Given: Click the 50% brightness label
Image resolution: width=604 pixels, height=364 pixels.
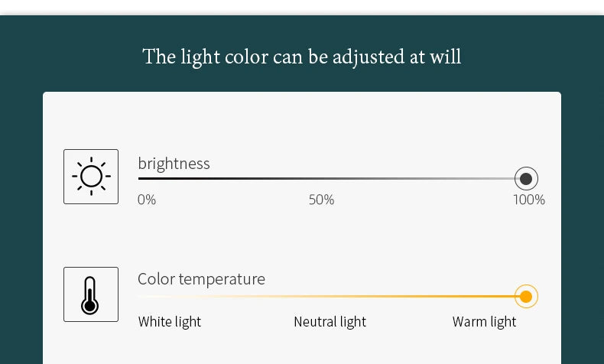Looking at the screenshot, I should [321, 200].
